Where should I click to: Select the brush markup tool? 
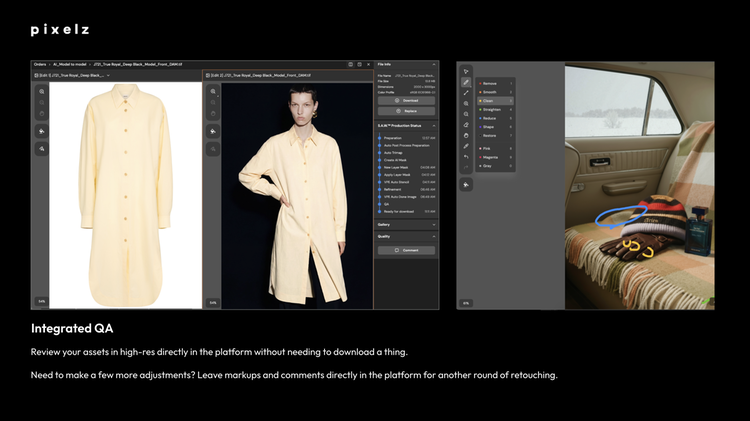[x=466, y=82]
